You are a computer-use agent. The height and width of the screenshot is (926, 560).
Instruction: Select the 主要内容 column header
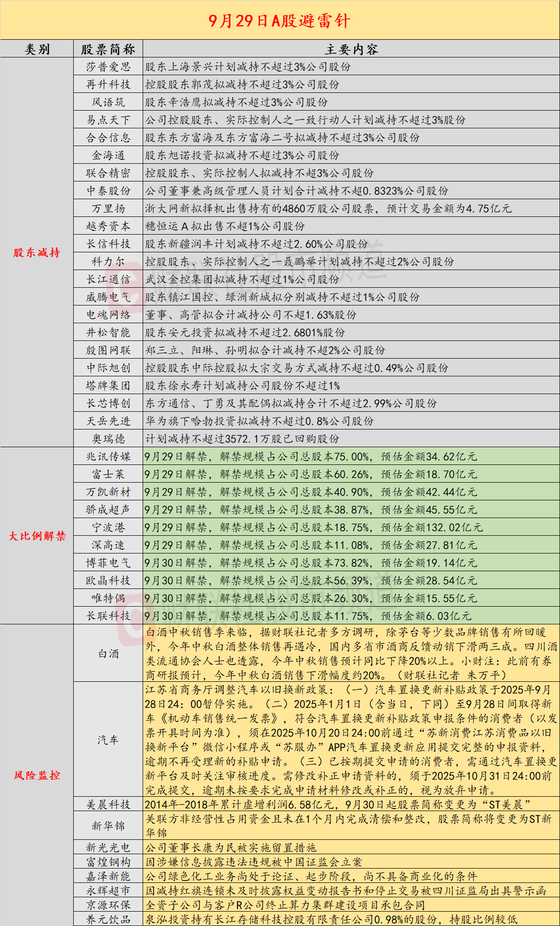point(351,49)
